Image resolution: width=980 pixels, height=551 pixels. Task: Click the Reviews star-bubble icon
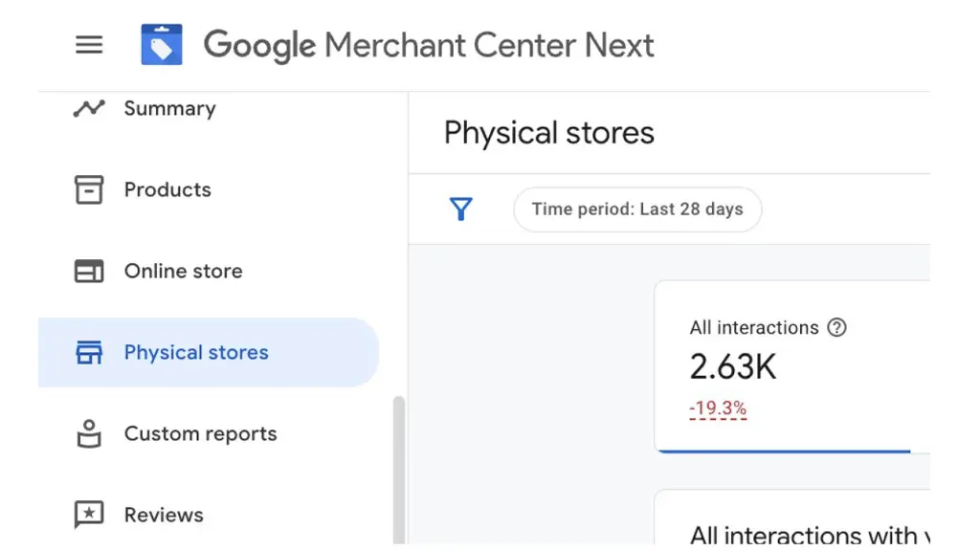pyautogui.click(x=89, y=515)
